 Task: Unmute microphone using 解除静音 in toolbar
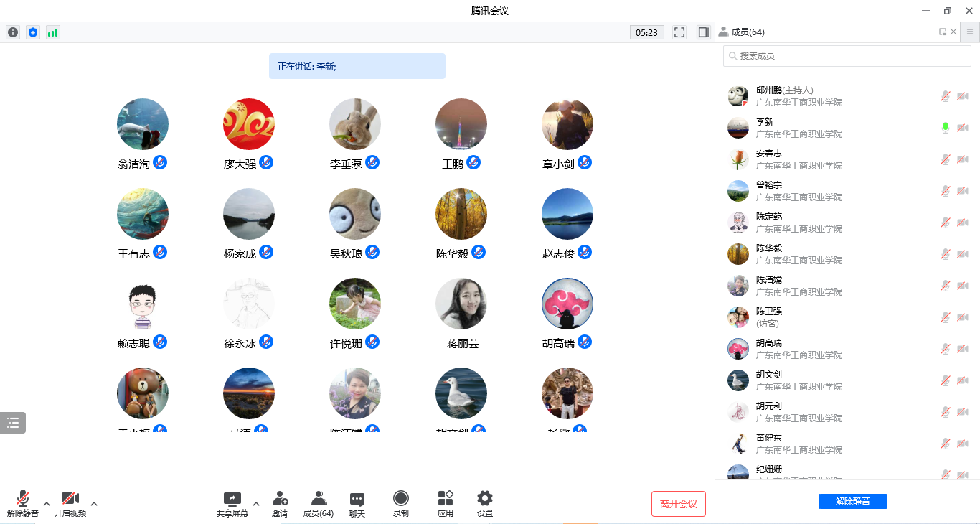pos(23,503)
